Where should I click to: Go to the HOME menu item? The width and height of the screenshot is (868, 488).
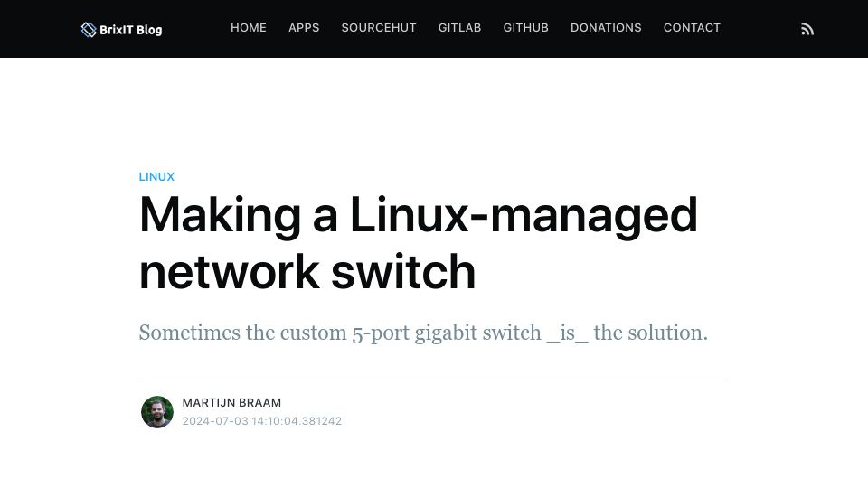click(249, 28)
